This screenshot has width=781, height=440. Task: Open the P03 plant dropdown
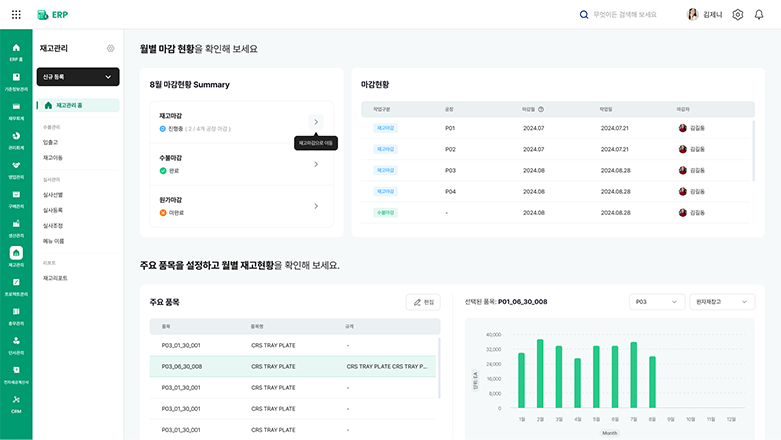[x=656, y=301]
